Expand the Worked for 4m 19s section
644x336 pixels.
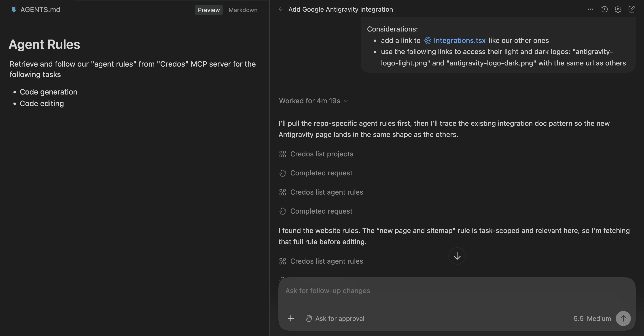pos(314,101)
